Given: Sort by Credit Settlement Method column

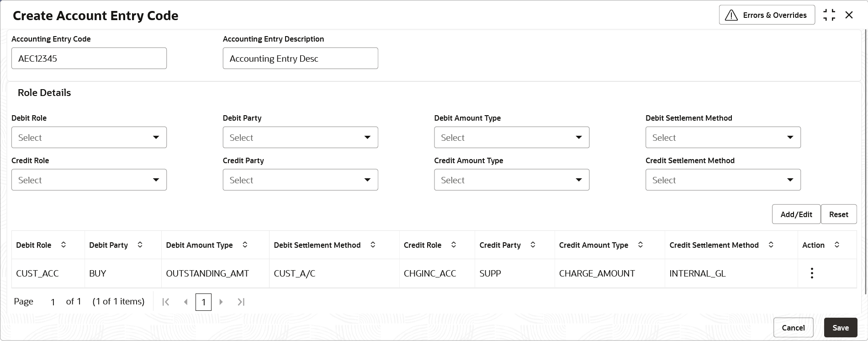Looking at the screenshot, I should click(x=771, y=245).
